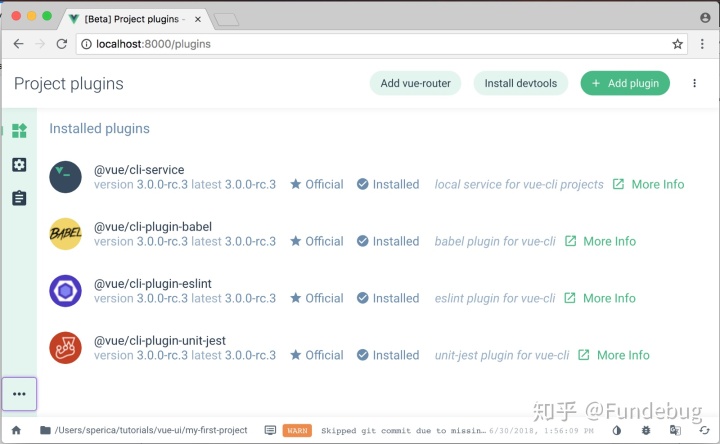Click the Official star of @vue/cli-service
The height and width of the screenshot is (444, 720).
296,184
